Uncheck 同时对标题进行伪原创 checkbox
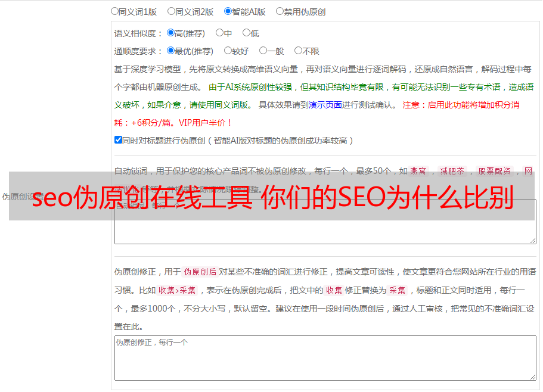This screenshot has width=543, height=392. (118, 140)
